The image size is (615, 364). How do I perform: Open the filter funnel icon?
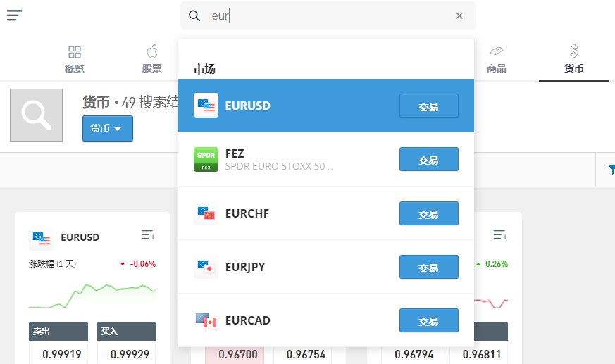point(611,169)
